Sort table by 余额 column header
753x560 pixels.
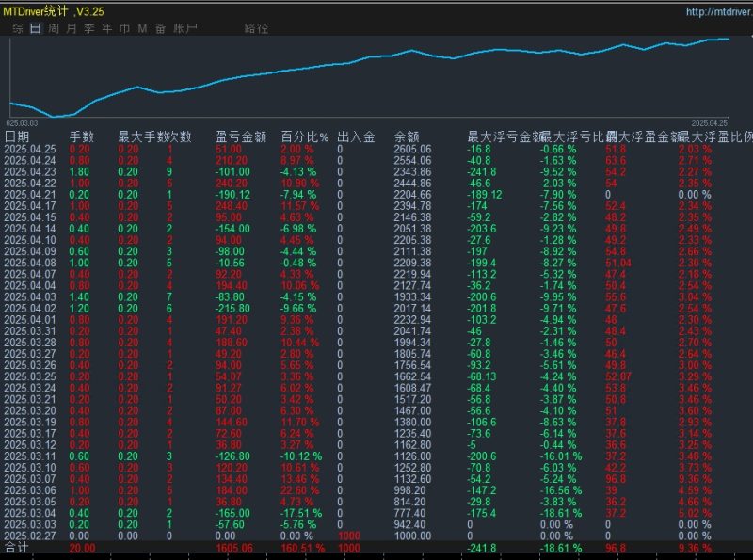click(409, 137)
